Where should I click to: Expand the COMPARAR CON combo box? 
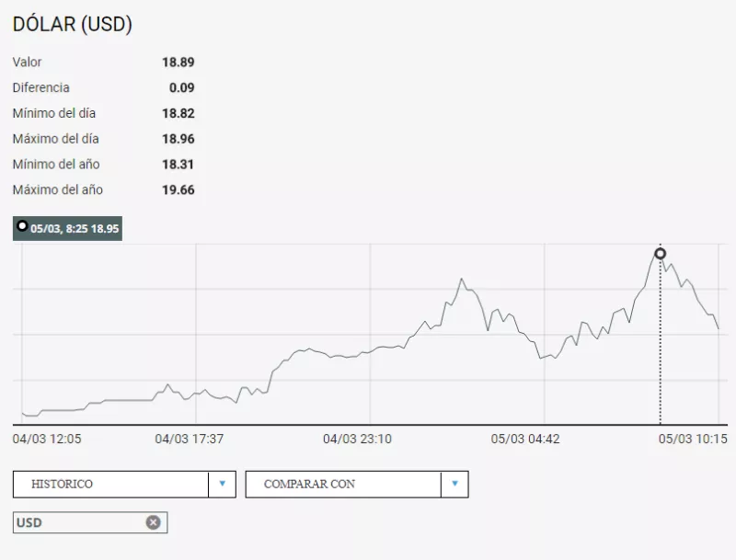tap(343, 484)
